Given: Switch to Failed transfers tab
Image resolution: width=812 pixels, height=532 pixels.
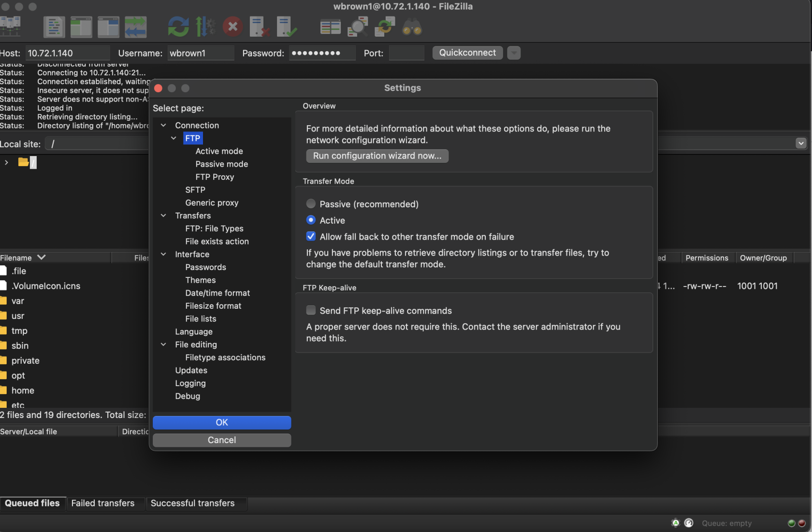Looking at the screenshot, I should click(103, 503).
